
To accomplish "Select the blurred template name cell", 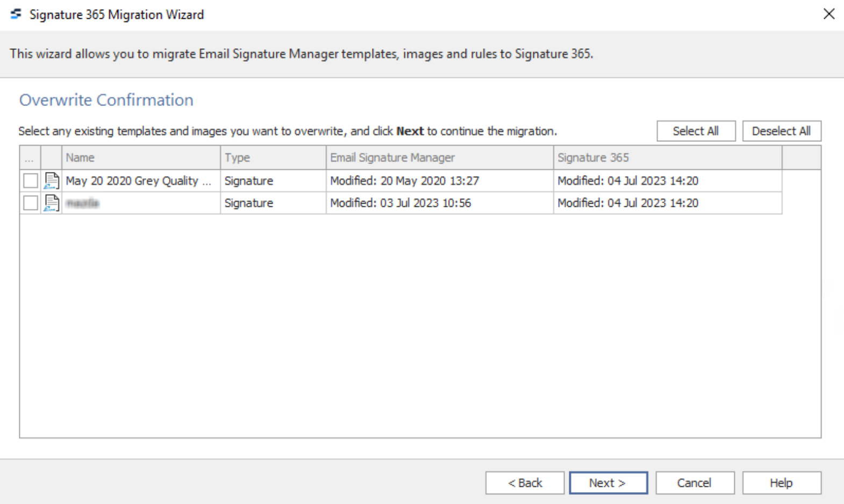I will point(141,203).
